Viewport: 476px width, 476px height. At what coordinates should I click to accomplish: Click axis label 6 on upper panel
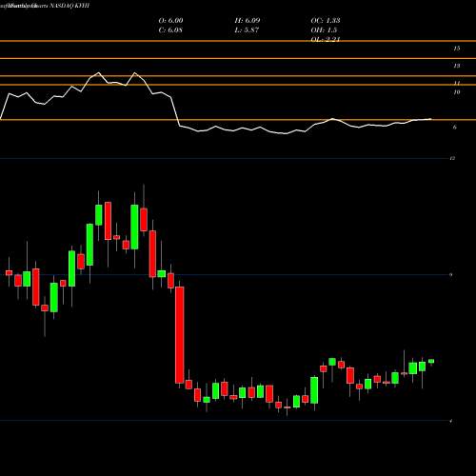click(x=455, y=128)
